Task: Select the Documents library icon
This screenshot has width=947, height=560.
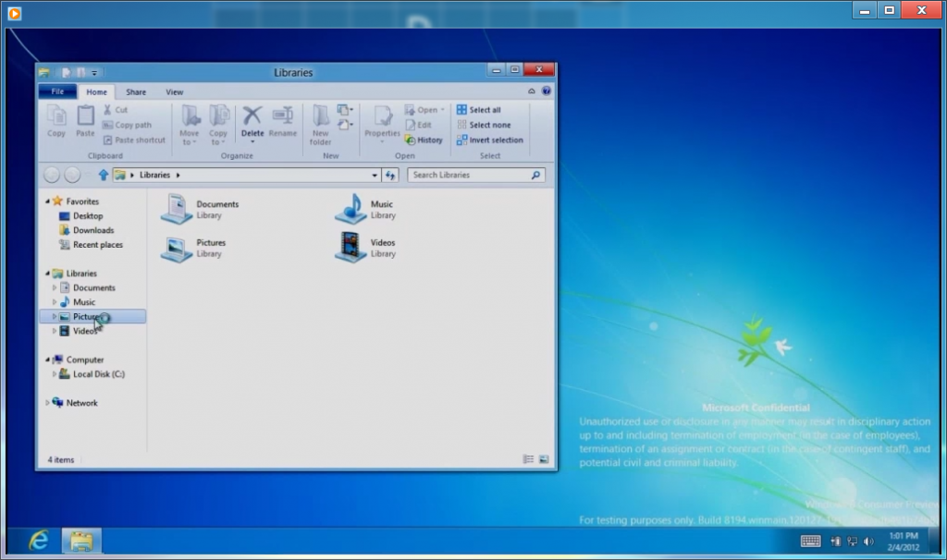Action: 177,209
